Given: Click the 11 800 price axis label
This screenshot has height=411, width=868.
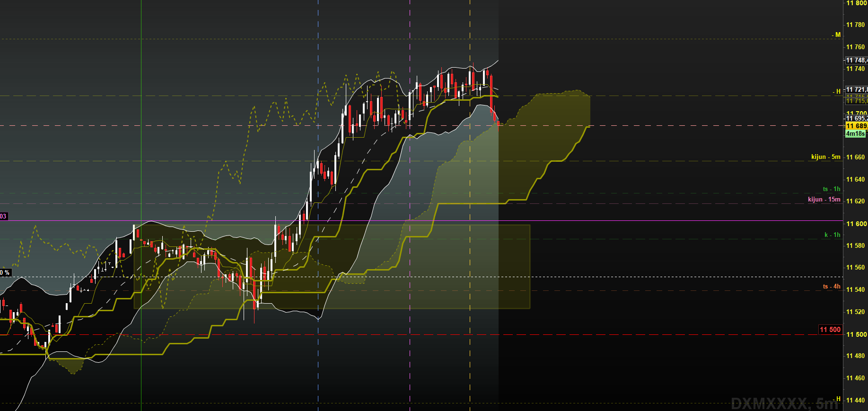Looking at the screenshot, I should coord(856,3).
